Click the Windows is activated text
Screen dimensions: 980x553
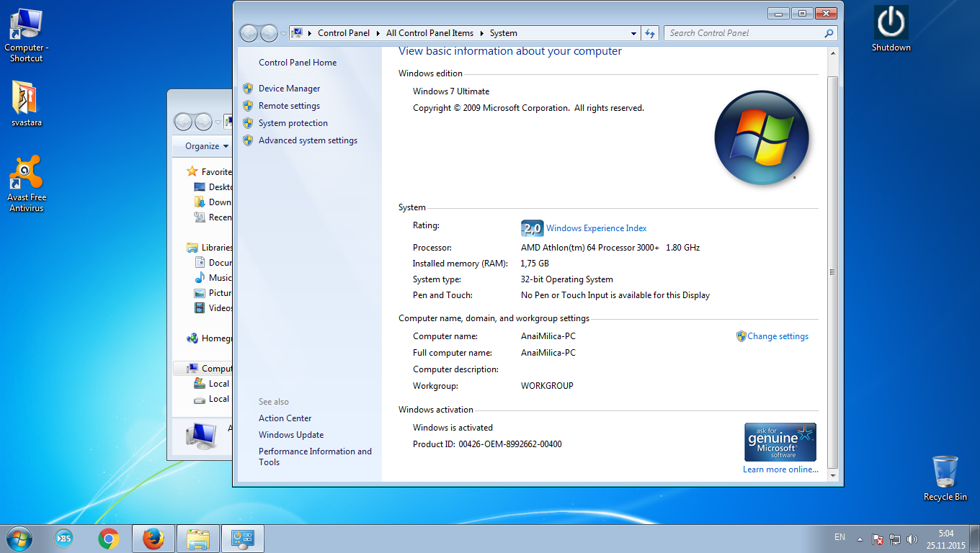tap(453, 428)
